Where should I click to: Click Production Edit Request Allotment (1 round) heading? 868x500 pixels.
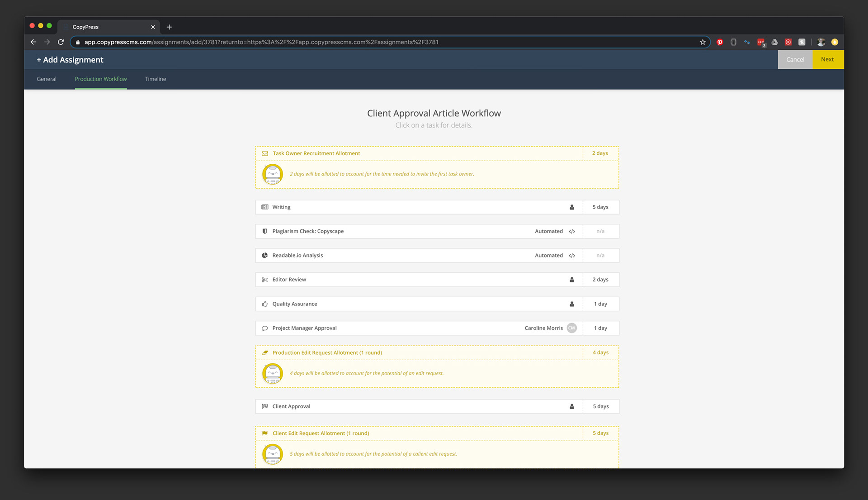[327, 352]
